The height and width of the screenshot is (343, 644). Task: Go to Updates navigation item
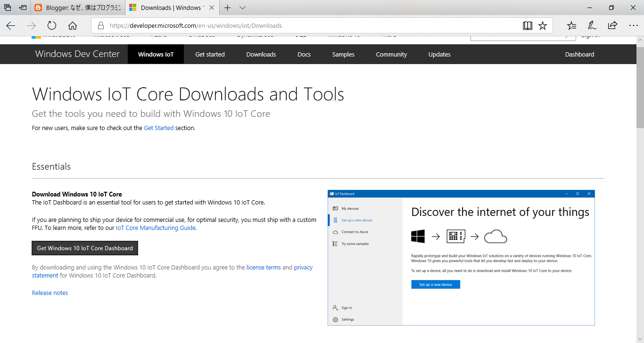[439, 54]
